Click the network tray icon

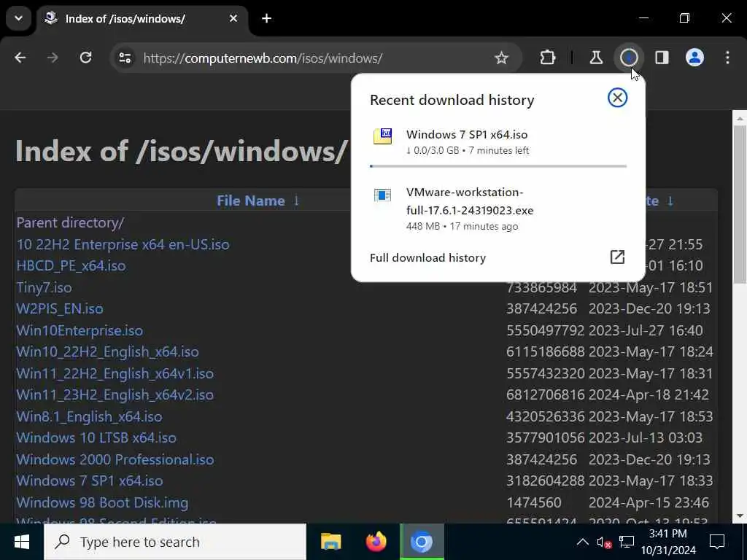(627, 542)
